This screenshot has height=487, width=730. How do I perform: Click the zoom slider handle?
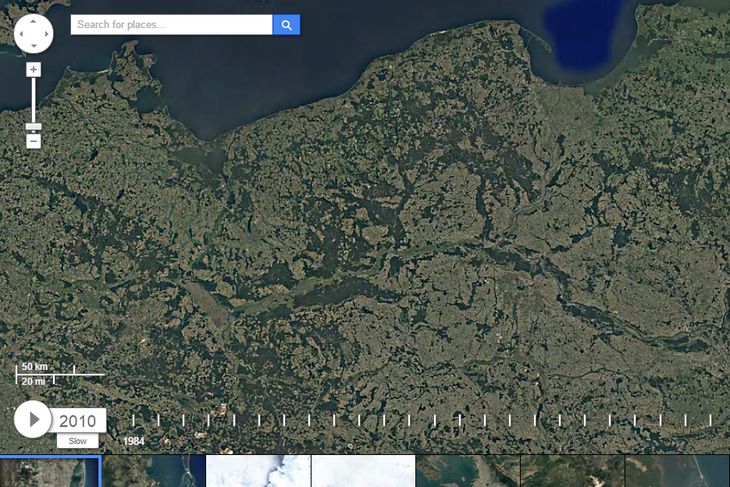tap(33, 127)
